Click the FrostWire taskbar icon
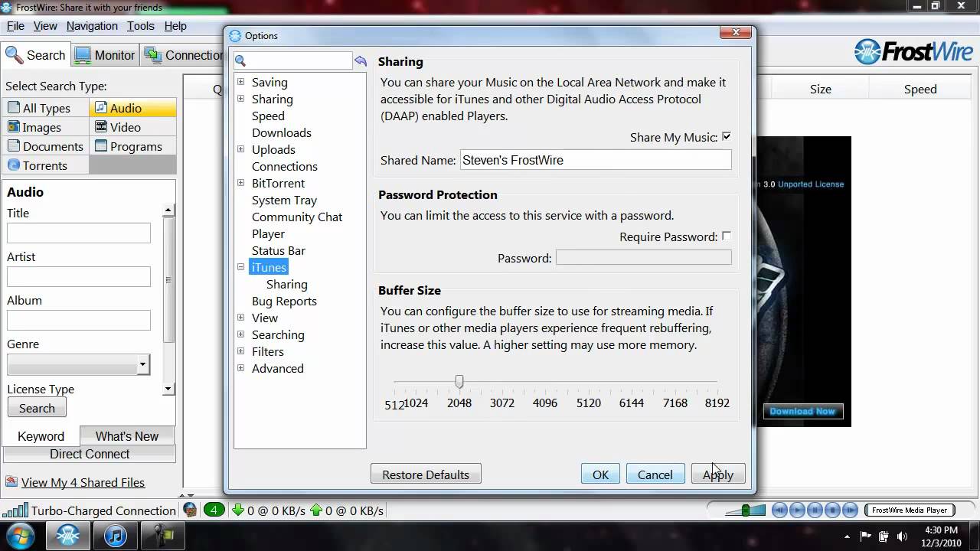980x551 pixels. coord(67,536)
